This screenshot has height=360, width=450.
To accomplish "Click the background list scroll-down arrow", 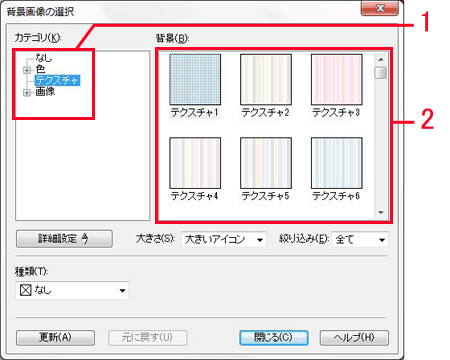I will [381, 212].
